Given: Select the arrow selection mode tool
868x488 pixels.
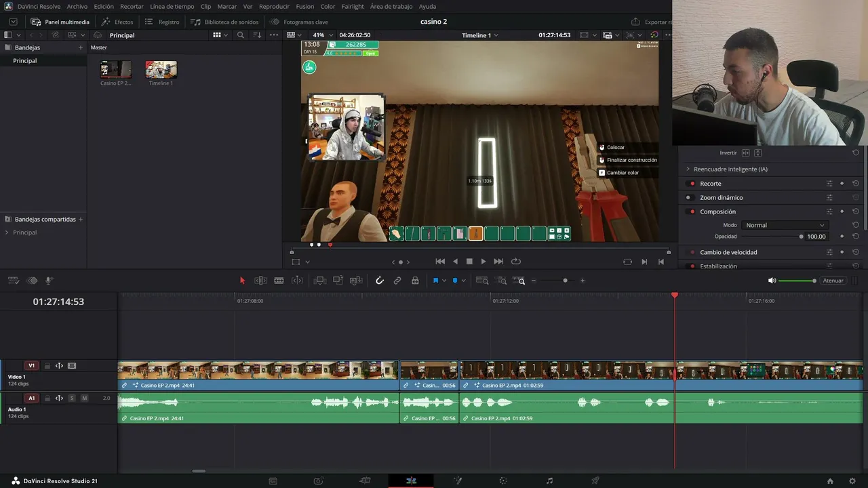Looking at the screenshot, I should (242, 281).
